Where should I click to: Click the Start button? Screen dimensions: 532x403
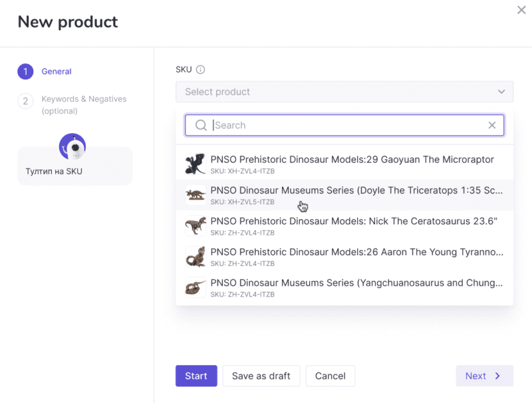pos(196,376)
